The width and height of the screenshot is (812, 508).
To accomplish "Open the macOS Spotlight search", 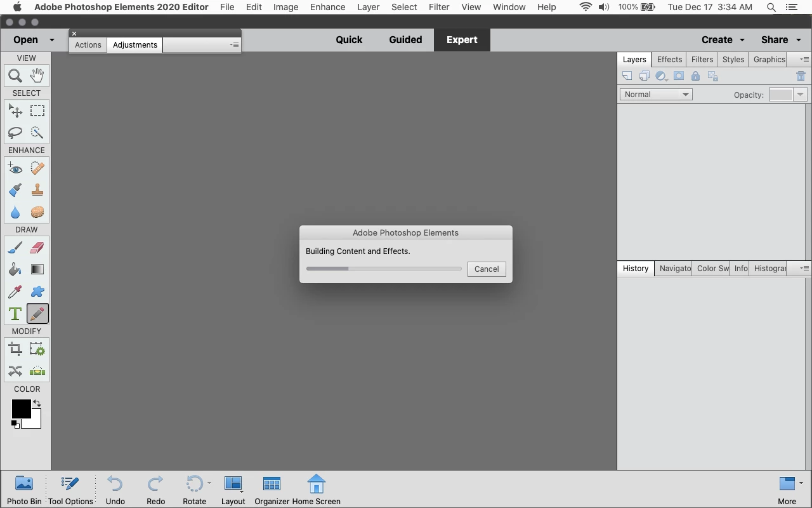I will (771, 7).
